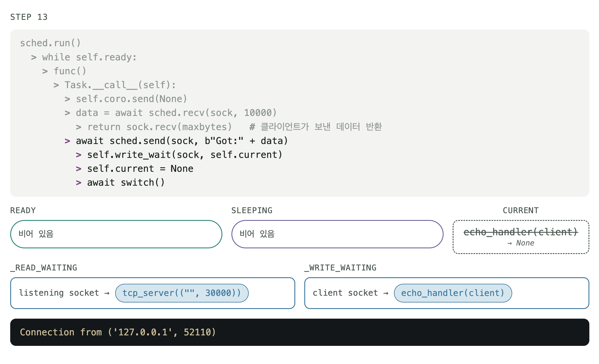This screenshot has width=599, height=364.
Task: Click the func() call line
Action: click(x=70, y=71)
